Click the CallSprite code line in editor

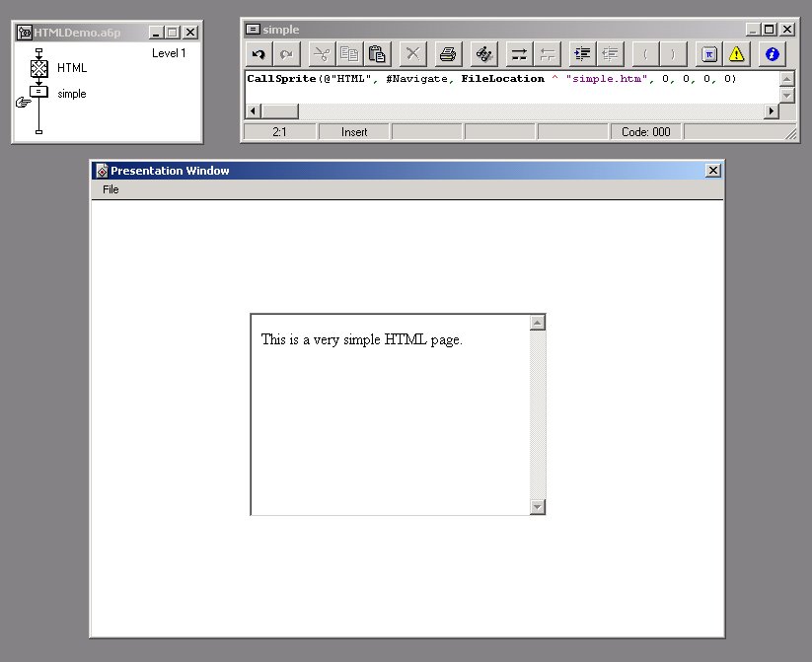[491, 79]
